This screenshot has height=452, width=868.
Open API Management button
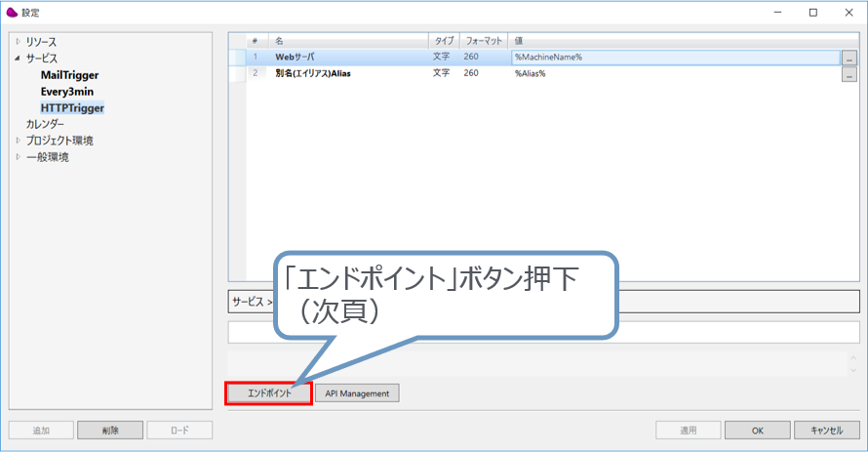click(x=357, y=393)
